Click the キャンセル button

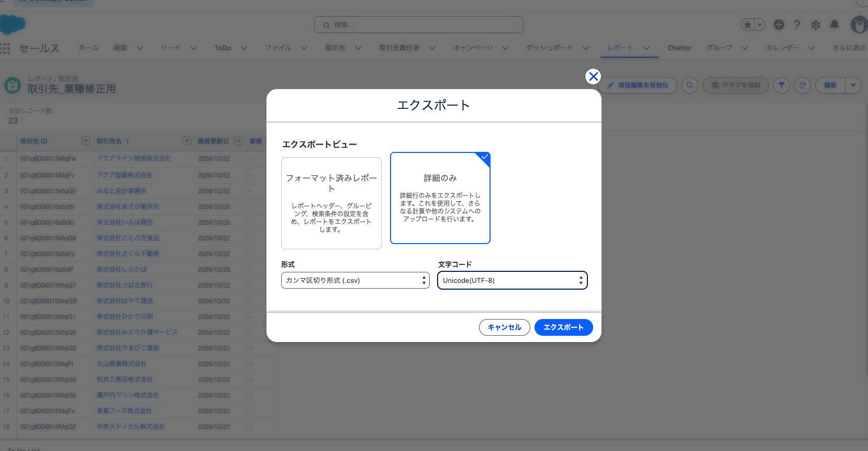[x=505, y=327]
